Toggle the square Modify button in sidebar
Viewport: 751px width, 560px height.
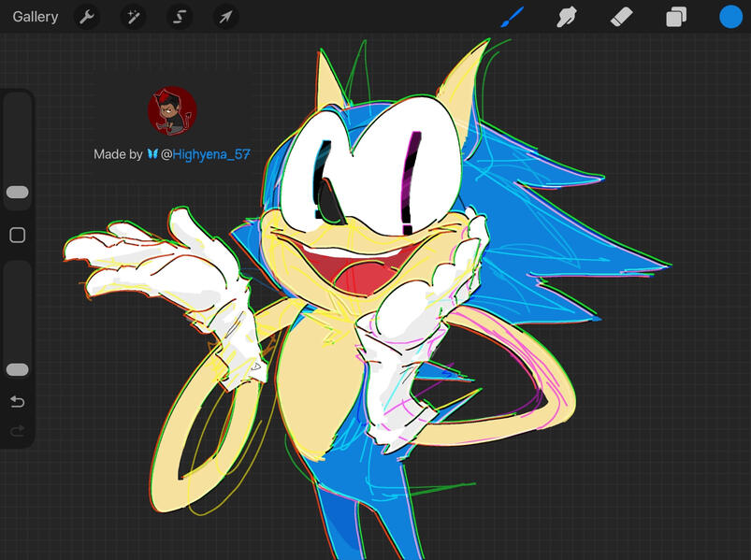[x=17, y=236]
